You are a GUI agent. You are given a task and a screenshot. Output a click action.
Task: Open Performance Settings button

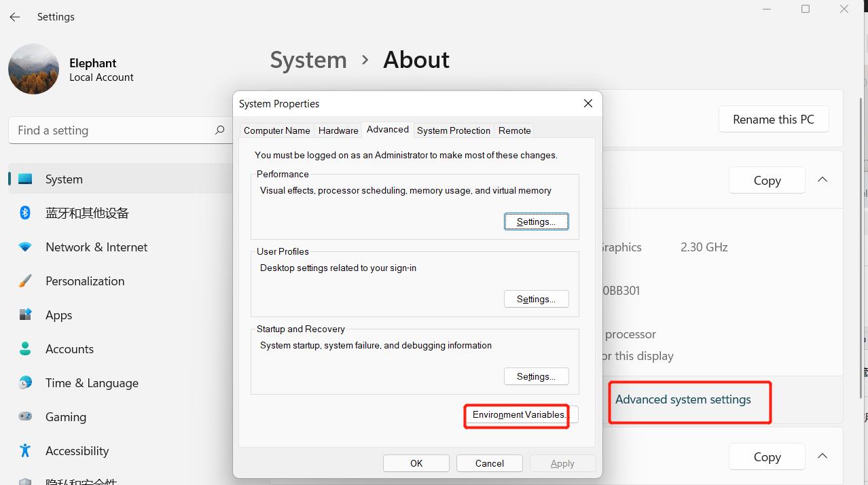tap(536, 222)
